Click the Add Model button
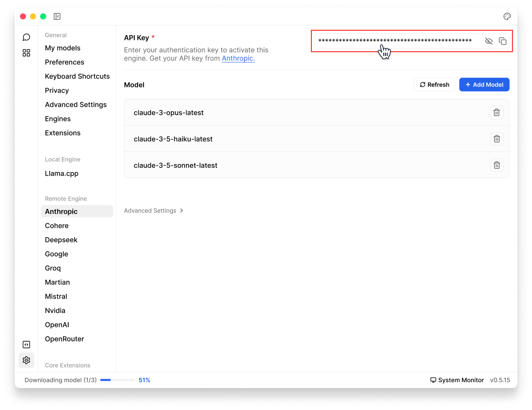Viewport: 532px width, 410px height. point(484,85)
